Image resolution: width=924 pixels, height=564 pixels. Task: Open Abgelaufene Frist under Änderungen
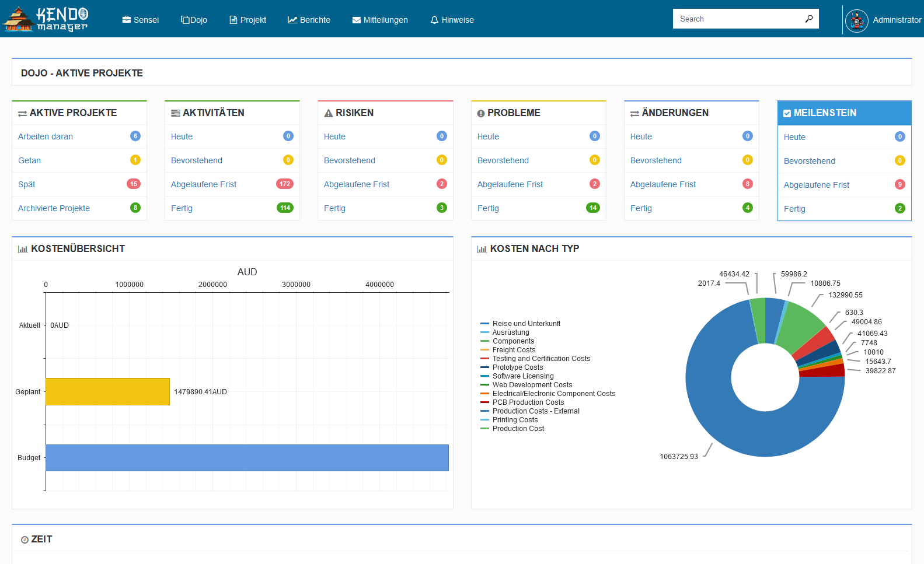[x=663, y=184]
